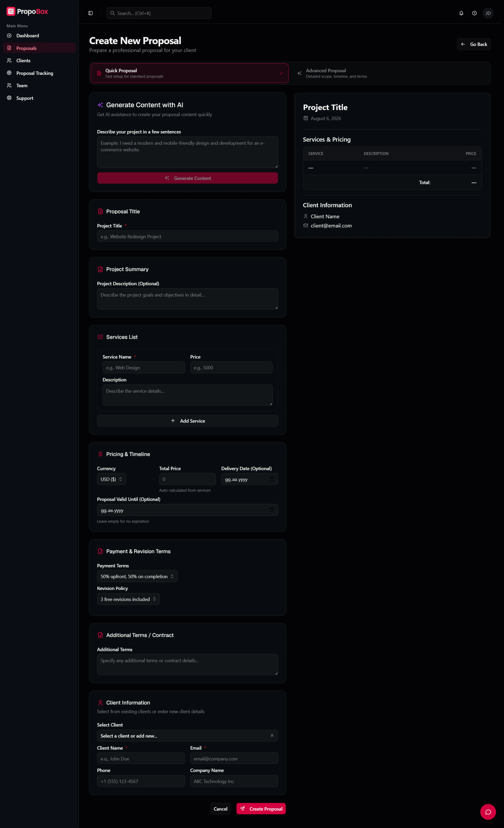Click the Phone input field

coord(141,781)
